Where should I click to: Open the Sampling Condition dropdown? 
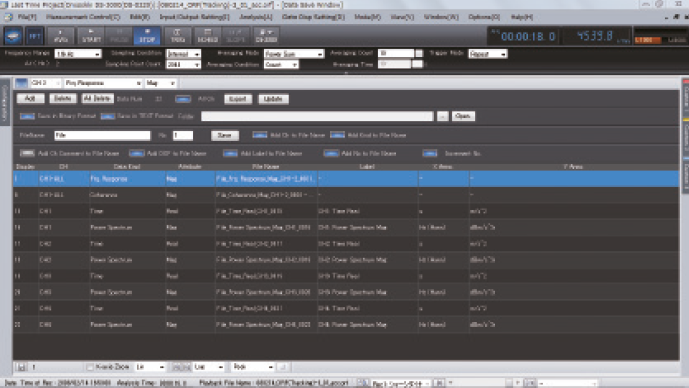184,54
